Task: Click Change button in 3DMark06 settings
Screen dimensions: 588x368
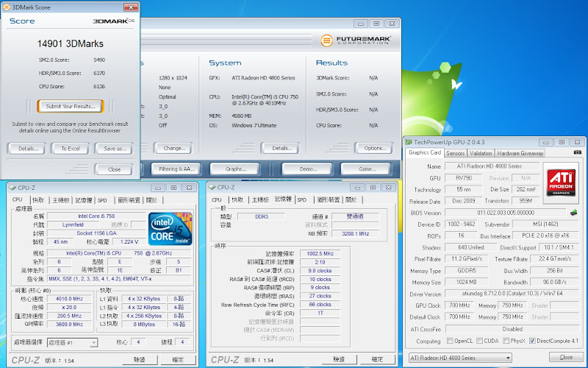Action: tap(173, 149)
